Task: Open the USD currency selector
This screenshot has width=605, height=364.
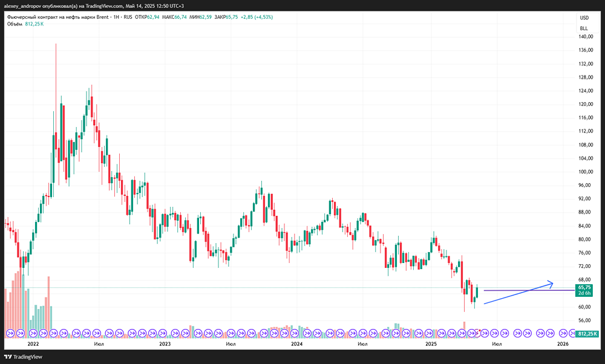Action: [x=584, y=18]
